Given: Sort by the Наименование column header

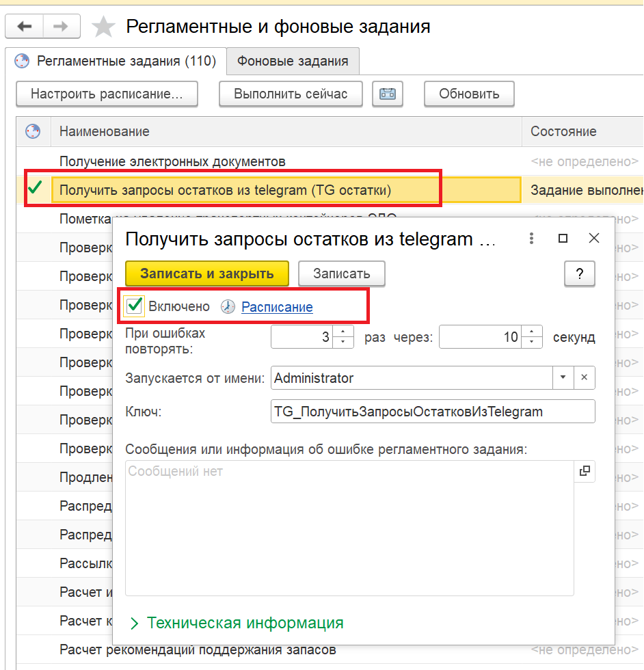Looking at the screenshot, I should coord(286,131).
